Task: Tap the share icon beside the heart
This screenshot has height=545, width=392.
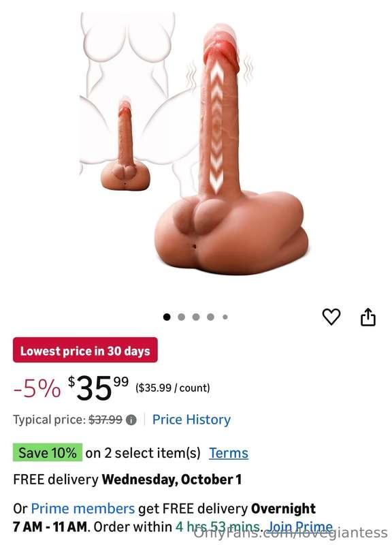Action: coord(367,317)
